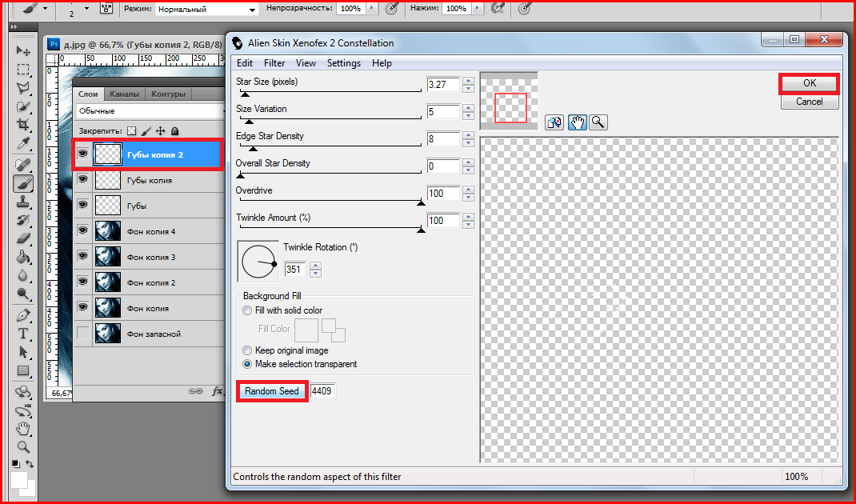Switch to the Контуры tab
The width and height of the screenshot is (856, 504).
click(x=168, y=94)
